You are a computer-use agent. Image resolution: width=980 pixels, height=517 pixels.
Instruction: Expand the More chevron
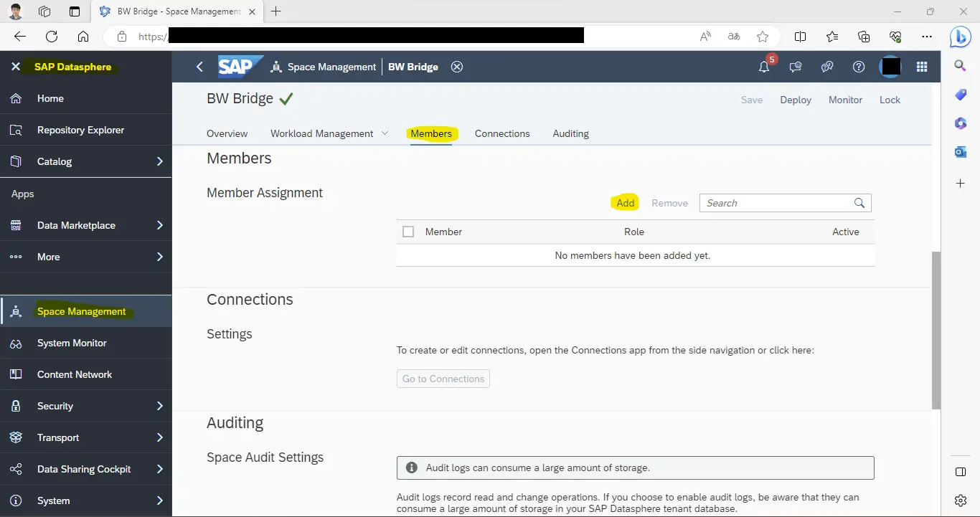point(159,257)
